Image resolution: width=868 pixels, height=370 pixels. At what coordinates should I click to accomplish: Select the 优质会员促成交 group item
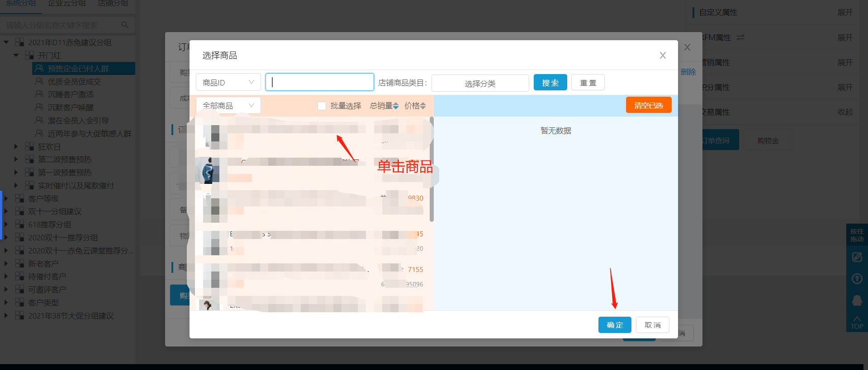(x=74, y=81)
